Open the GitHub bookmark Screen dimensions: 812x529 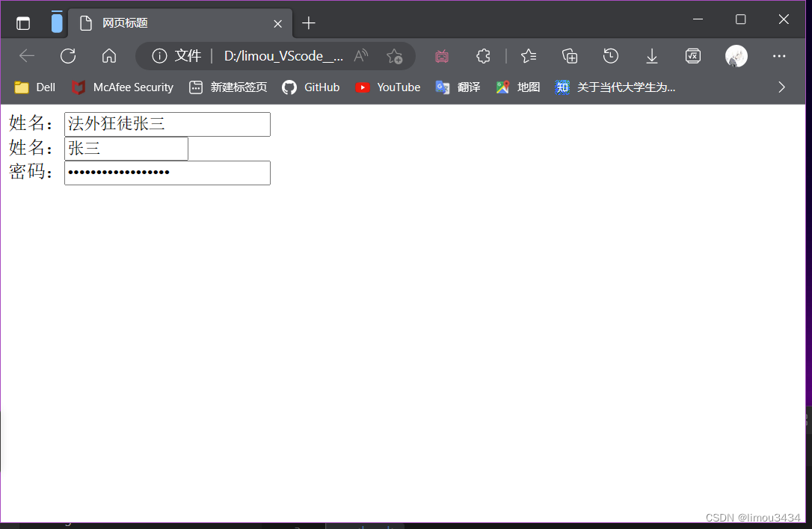(x=311, y=87)
